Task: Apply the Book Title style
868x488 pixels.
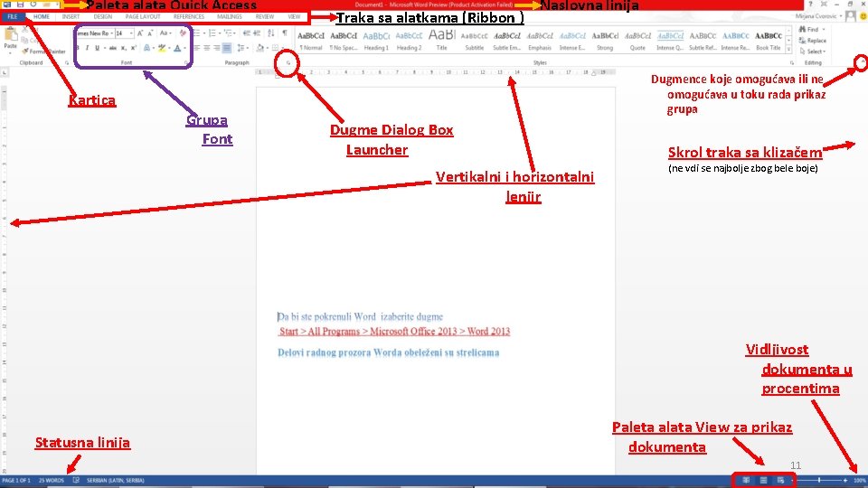Action: tap(769, 41)
